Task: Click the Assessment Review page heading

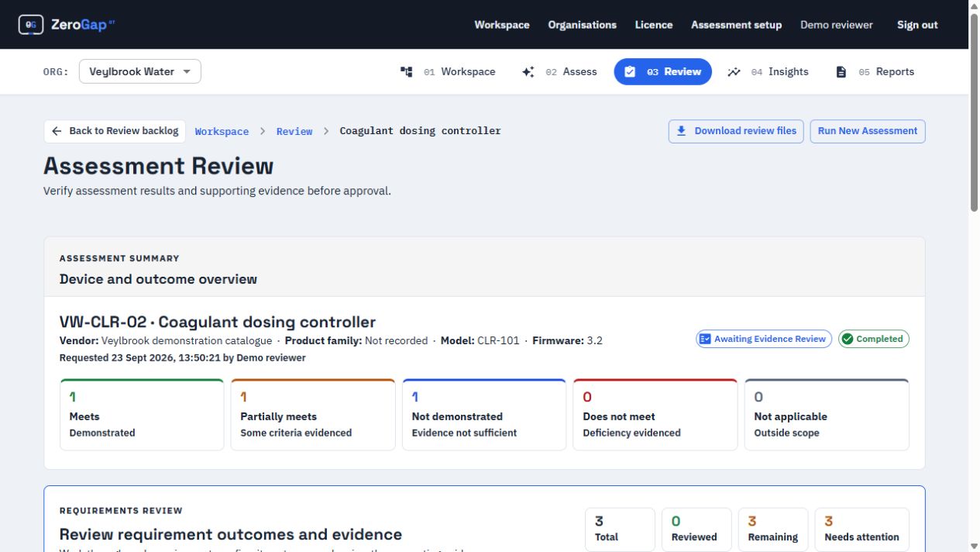Action: tap(159, 167)
